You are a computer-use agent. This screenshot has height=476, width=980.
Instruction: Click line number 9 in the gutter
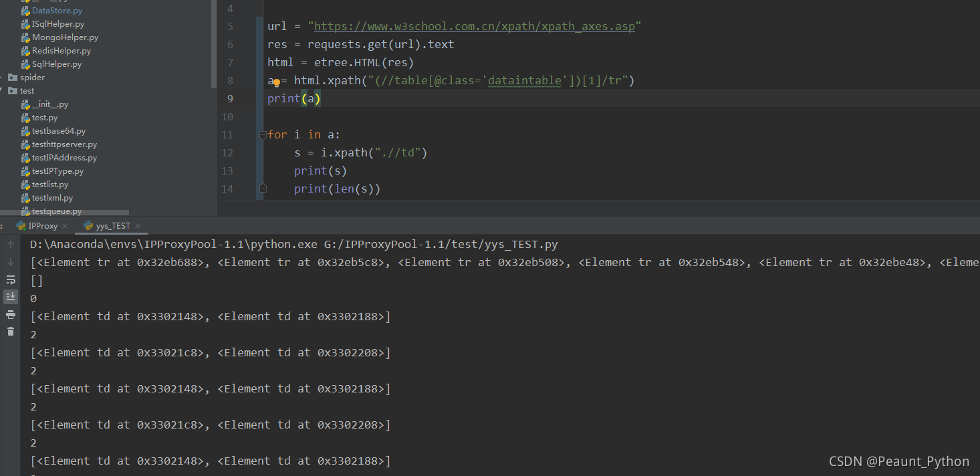(230, 98)
